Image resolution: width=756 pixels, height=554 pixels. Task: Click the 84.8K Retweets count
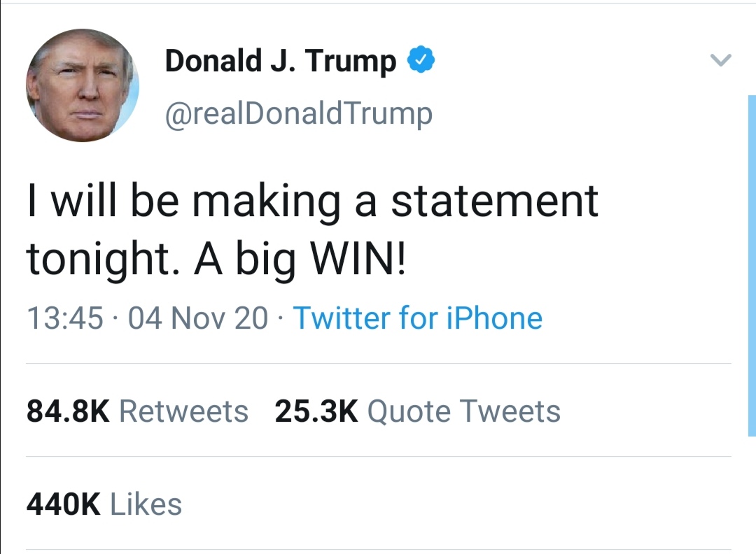click(x=66, y=411)
